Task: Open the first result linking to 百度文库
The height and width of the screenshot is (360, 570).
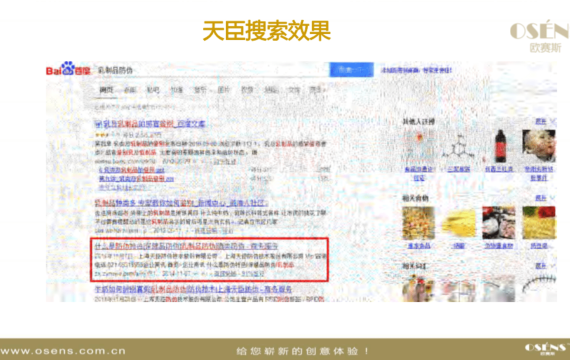Action: 150,124
